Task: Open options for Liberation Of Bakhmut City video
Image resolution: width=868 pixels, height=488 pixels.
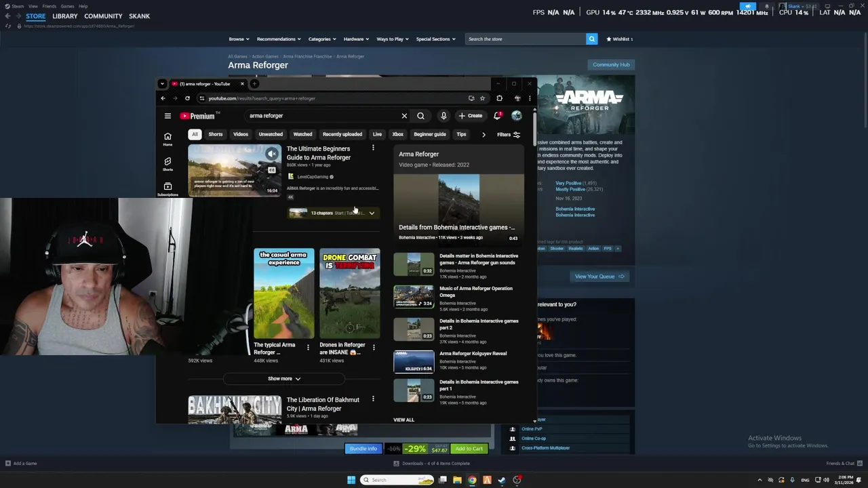Action: [373, 399]
